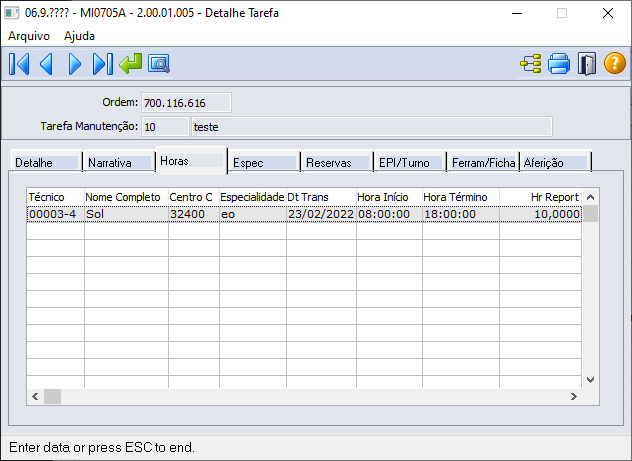Switch to the Espec tab
This screenshot has width=632, height=461.
pos(265,162)
